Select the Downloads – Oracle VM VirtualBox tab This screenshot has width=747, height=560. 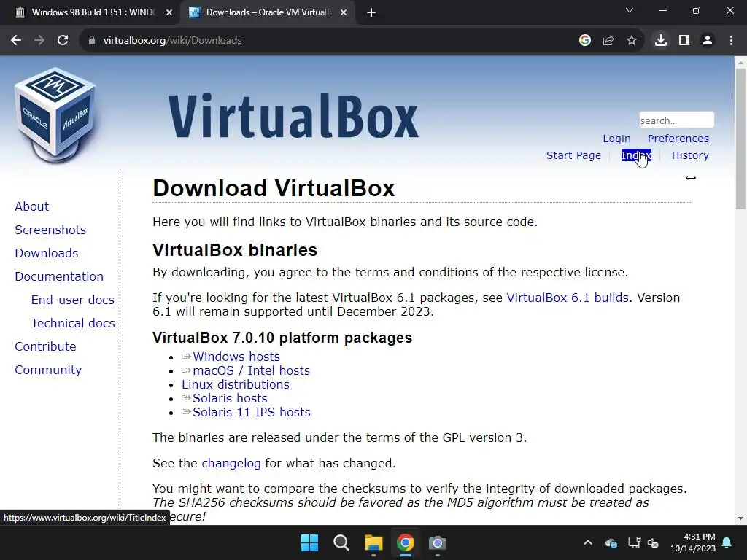[x=268, y=12]
